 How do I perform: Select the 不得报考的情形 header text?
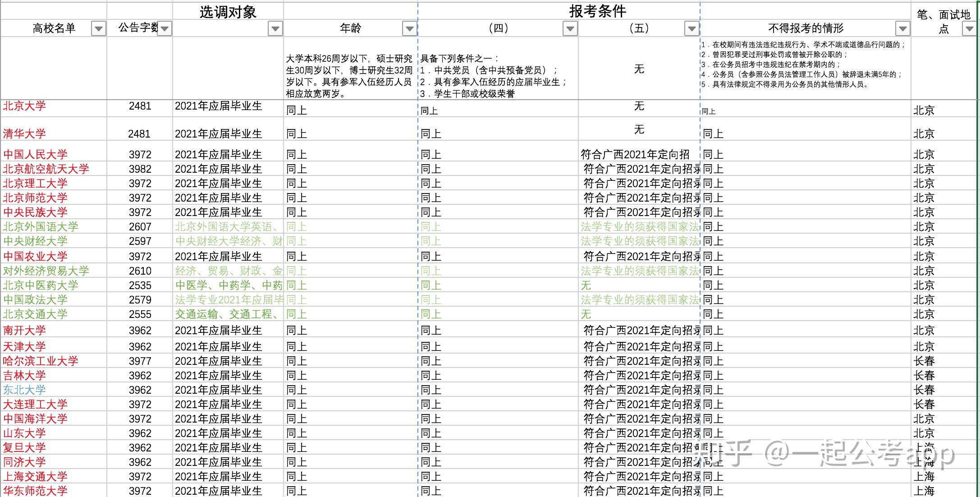806,28
